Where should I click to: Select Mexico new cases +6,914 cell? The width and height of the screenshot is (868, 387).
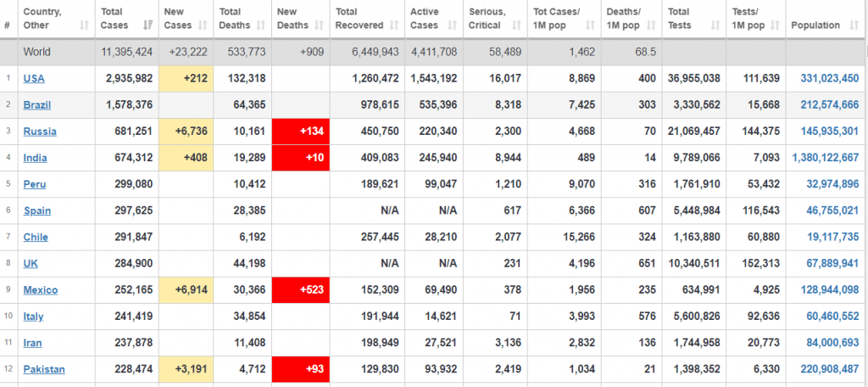pos(186,290)
